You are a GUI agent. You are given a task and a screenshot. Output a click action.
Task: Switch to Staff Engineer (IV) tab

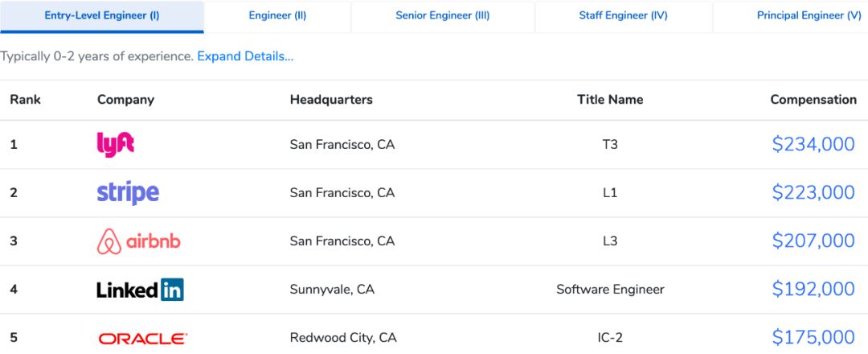click(623, 16)
